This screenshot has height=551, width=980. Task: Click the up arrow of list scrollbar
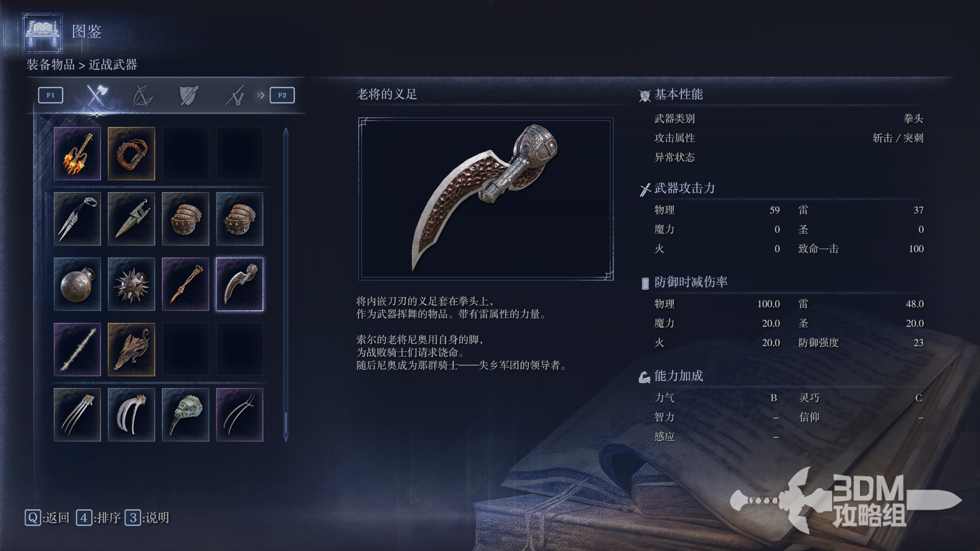[x=286, y=132]
